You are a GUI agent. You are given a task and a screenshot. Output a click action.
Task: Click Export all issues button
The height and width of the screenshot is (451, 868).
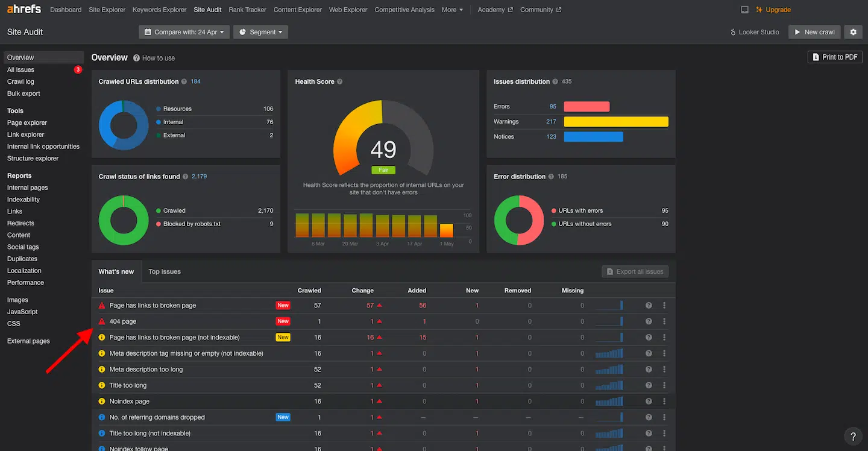[635, 271]
